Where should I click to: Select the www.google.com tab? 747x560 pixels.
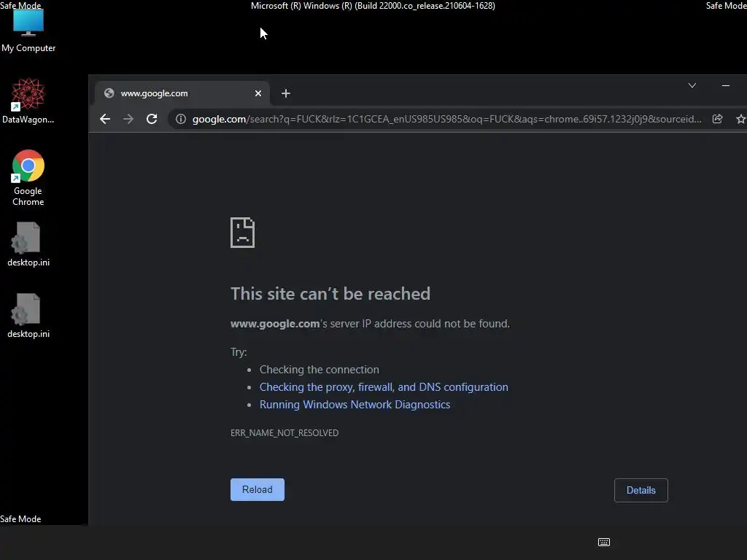(182, 93)
